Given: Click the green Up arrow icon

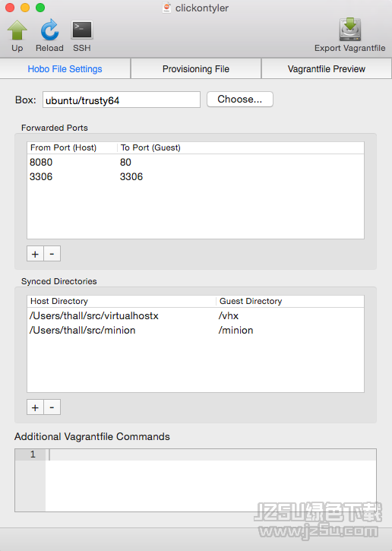Looking at the screenshot, I should click(17, 30).
